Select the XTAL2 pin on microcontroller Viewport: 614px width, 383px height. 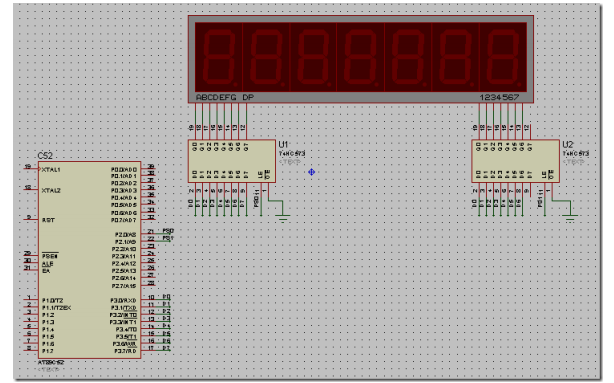(32, 190)
